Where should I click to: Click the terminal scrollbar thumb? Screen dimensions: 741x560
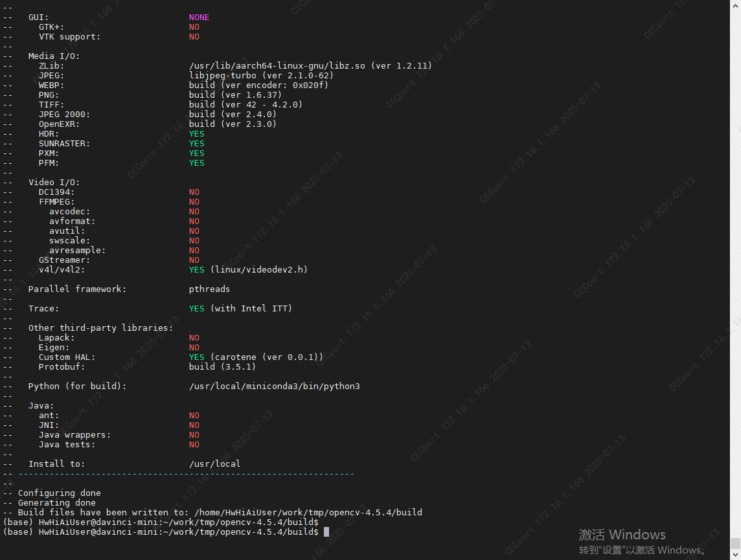point(735,543)
